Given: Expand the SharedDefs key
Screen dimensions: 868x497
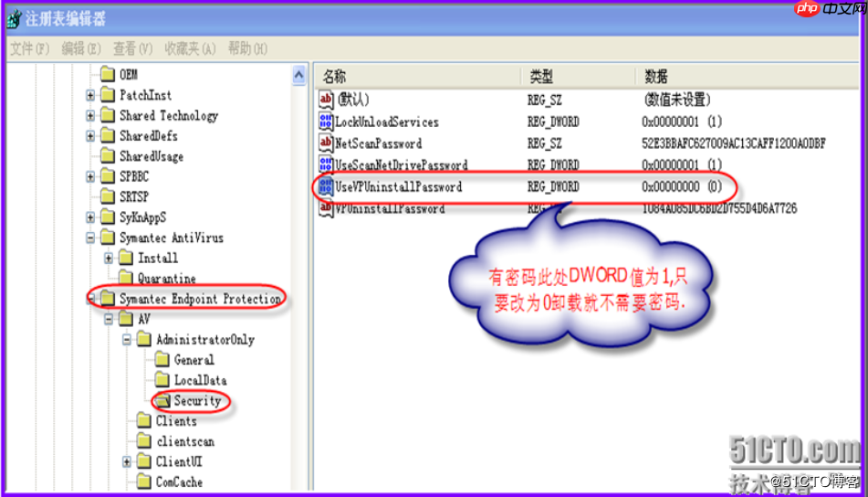Looking at the screenshot, I should [x=90, y=136].
